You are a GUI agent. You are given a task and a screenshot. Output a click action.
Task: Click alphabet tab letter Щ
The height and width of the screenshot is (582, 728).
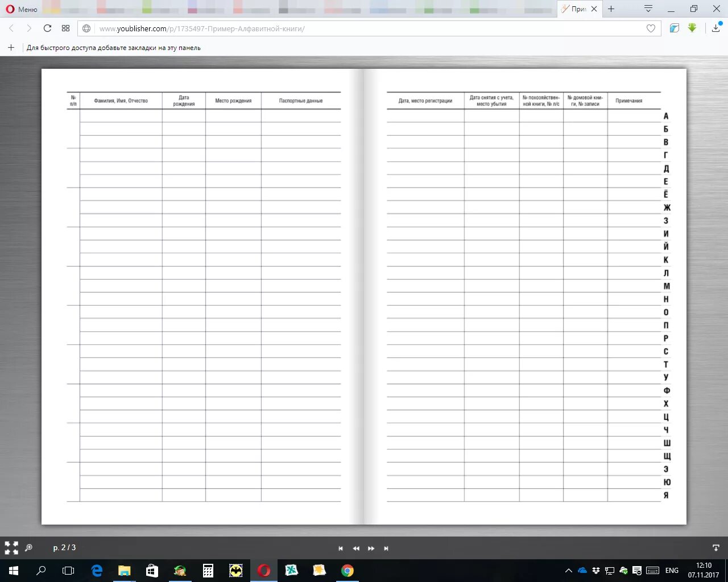[667, 456]
